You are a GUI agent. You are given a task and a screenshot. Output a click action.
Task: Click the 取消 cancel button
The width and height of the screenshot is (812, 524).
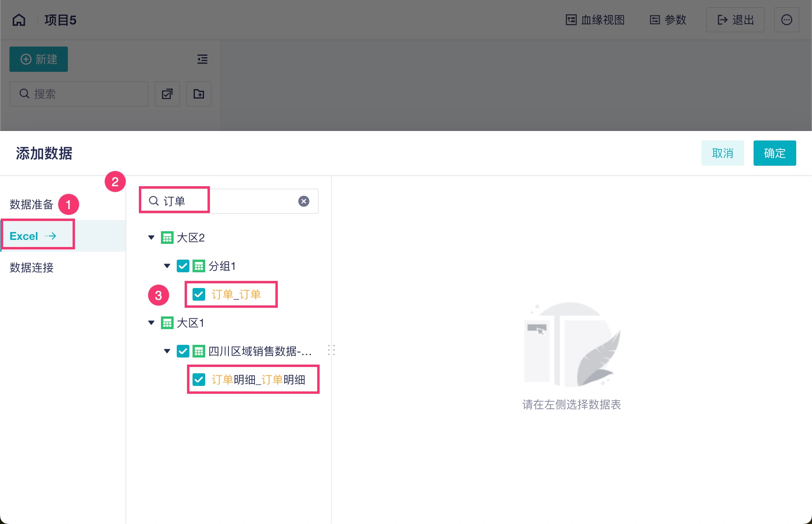(722, 153)
